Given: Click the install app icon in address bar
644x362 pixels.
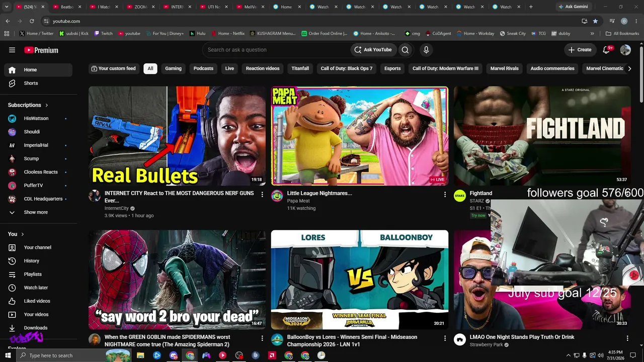Looking at the screenshot, I should [x=584, y=21].
